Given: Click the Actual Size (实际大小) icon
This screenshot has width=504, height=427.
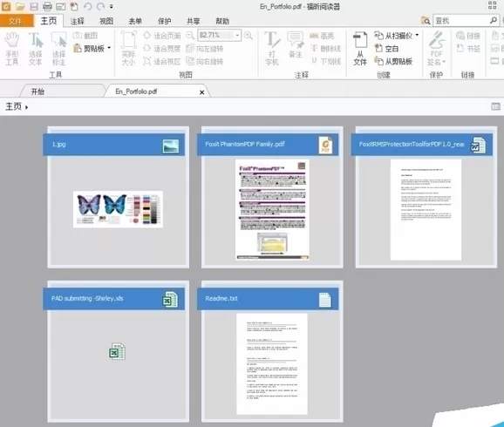Looking at the screenshot, I should [x=128, y=49].
